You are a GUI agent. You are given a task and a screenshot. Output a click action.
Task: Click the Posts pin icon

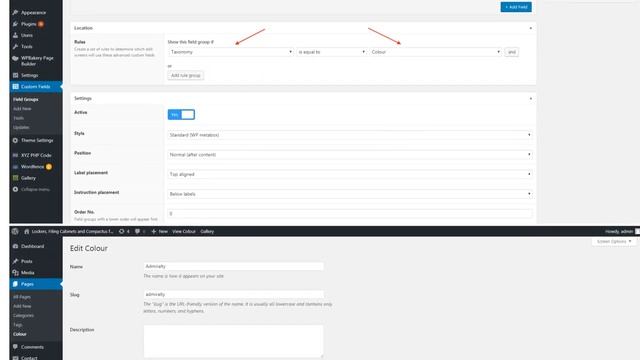(16, 261)
